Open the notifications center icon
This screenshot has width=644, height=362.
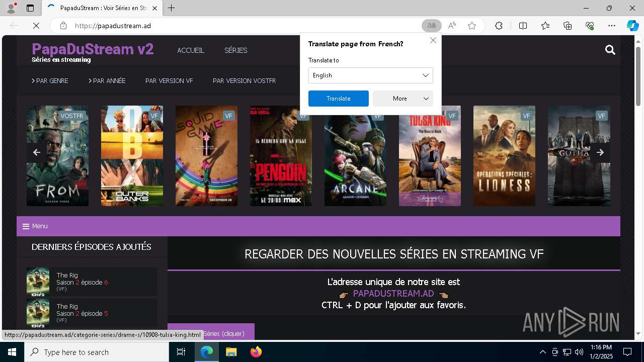627,352
